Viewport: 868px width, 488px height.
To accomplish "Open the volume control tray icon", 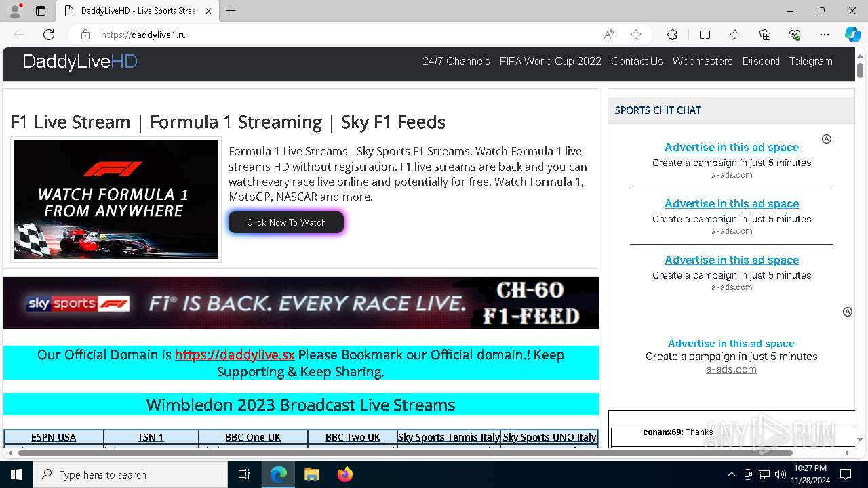I will (781, 474).
